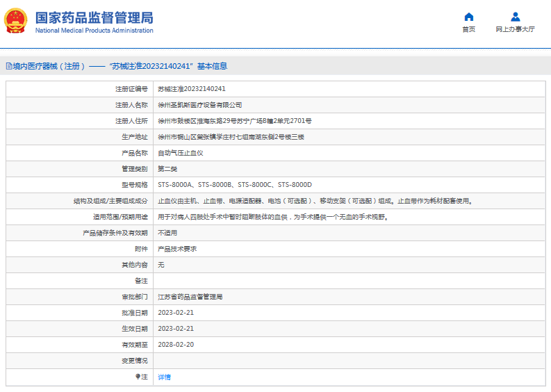This screenshot has height=392, width=551.
Task: Select the production address in 徐州市铜山区
Action: click(231, 137)
